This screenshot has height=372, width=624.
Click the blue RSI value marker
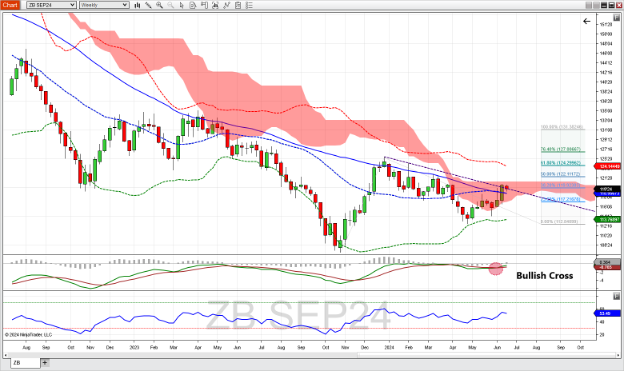(x=607, y=314)
